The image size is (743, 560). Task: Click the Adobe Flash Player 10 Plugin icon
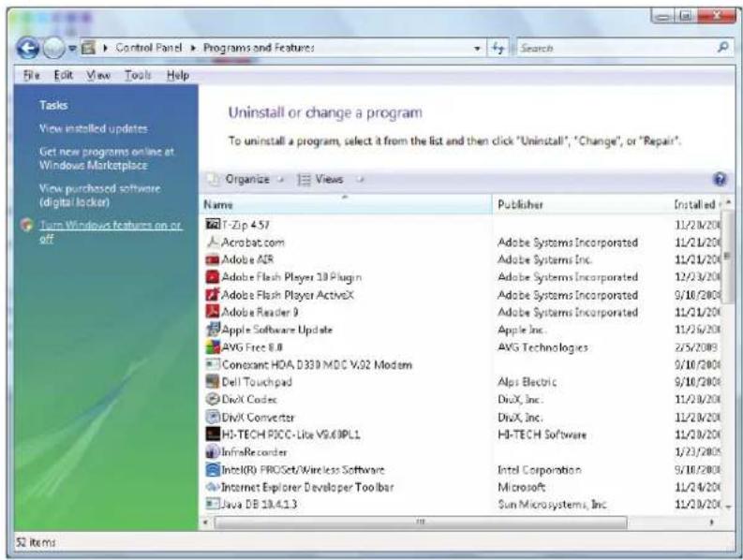tap(213, 276)
